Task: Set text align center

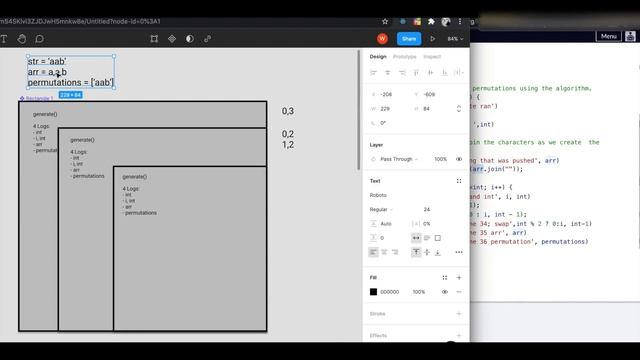Action: click(x=384, y=252)
